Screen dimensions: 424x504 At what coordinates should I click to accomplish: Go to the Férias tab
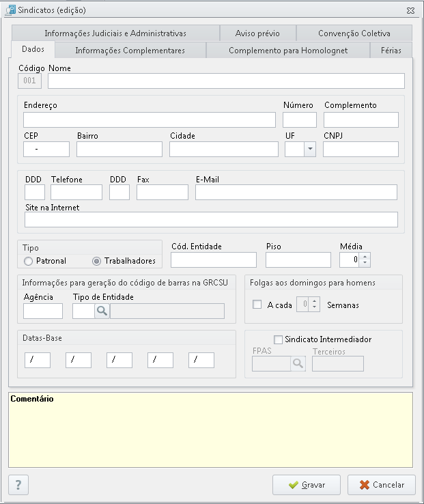coord(391,51)
